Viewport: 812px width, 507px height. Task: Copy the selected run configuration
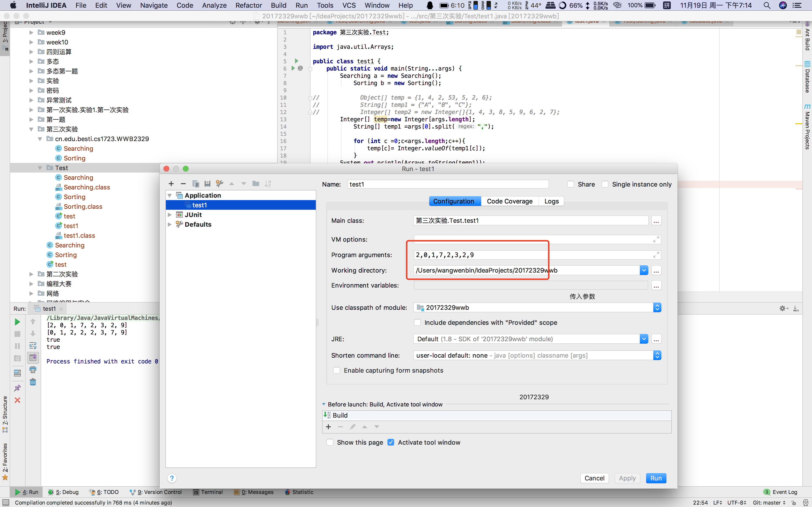pyautogui.click(x=196, y=184)
